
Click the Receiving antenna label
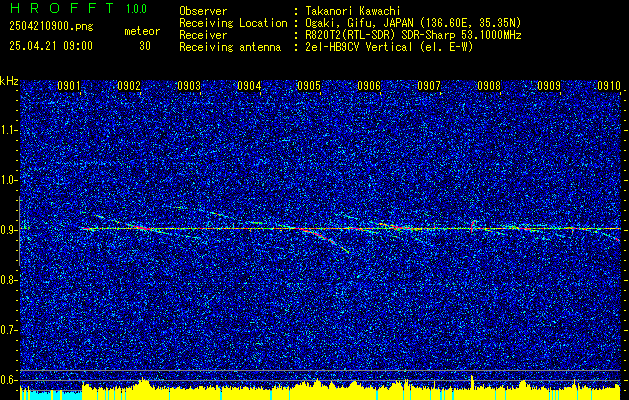point(230,47)
